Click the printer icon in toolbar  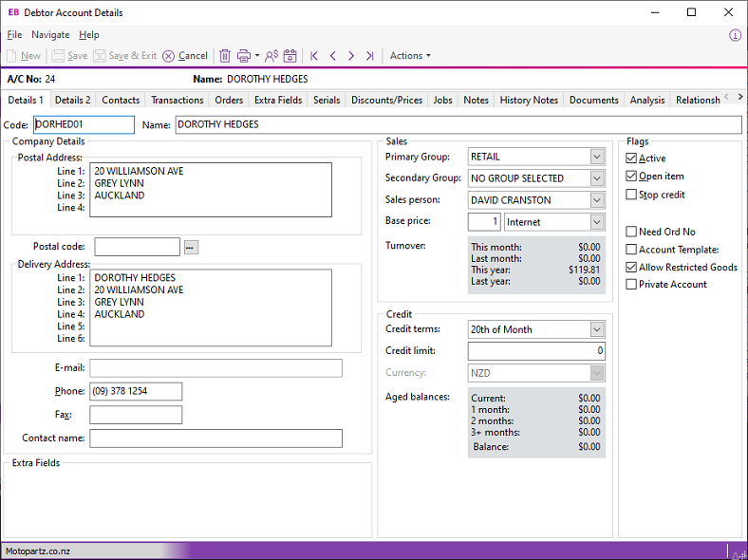[x=244, y=56]
